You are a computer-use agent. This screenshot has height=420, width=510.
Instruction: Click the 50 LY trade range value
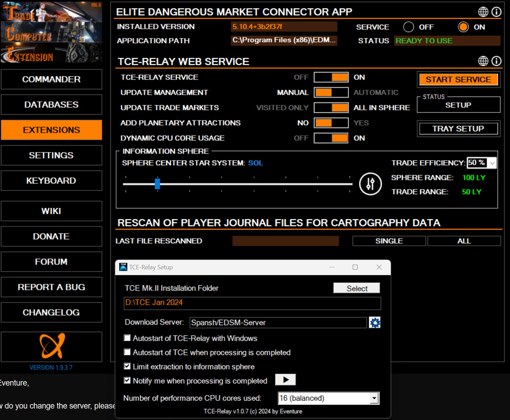tap(471, 192)
